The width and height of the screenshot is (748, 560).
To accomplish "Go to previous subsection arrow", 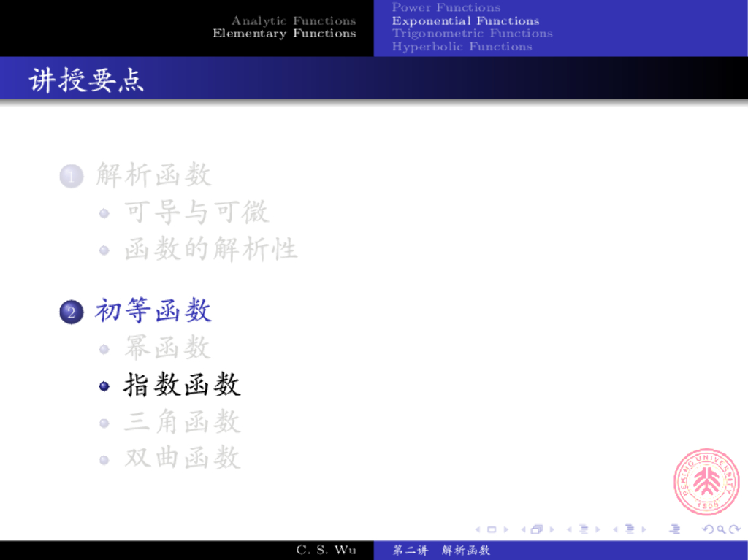I will coord(569,529).
